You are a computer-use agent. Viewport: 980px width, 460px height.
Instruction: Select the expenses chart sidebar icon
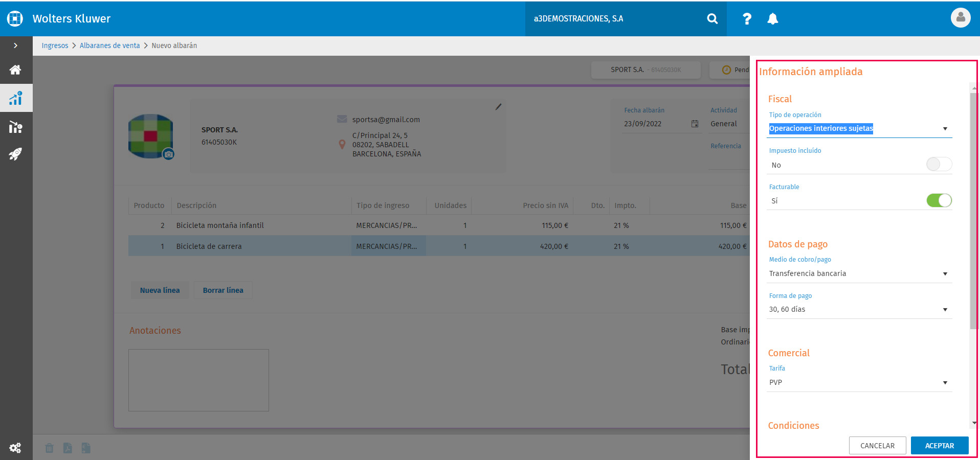pyautogui.click(x=16, y=127)
